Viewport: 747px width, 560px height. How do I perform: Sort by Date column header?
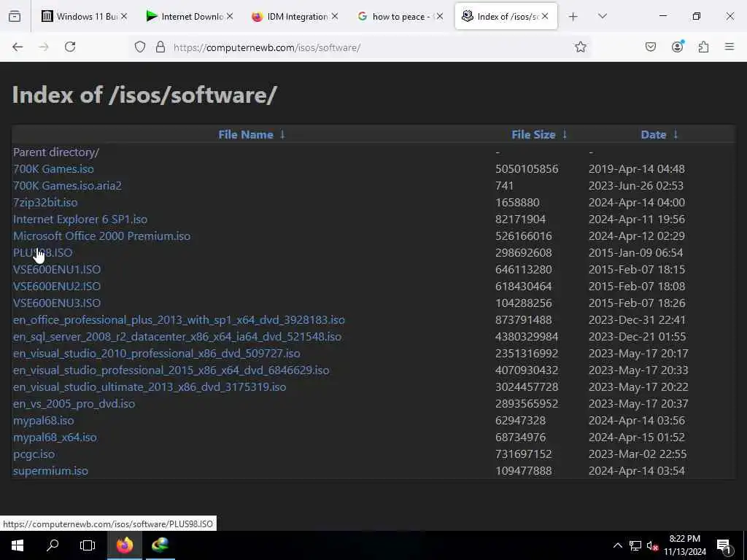(x=654, y=135)
